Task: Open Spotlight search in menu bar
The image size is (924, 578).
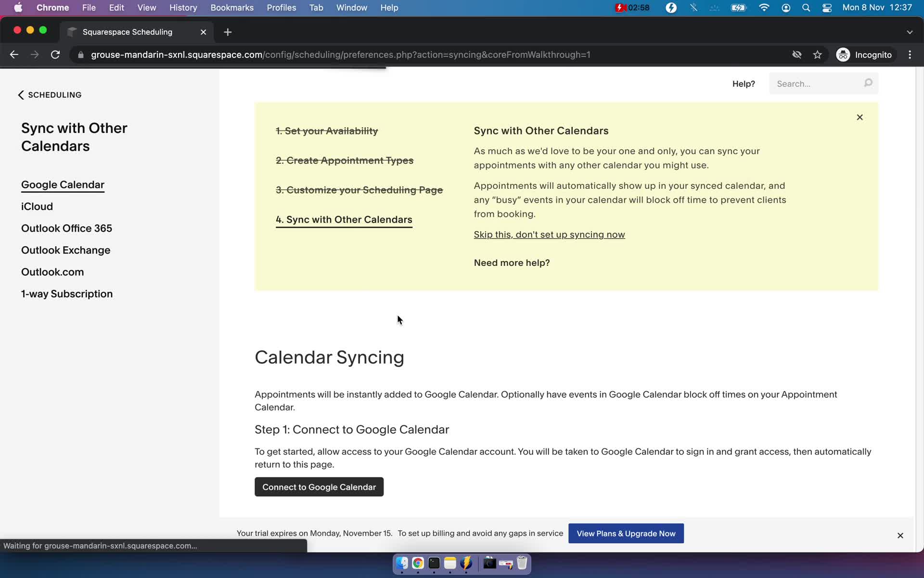Action: click(x=806, y=8)
